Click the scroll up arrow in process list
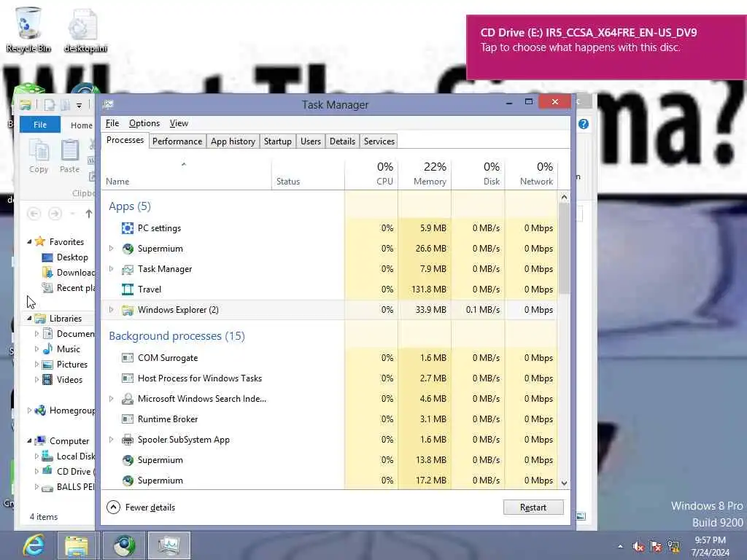This screenshot has height=560, width=747. (564, 197)
